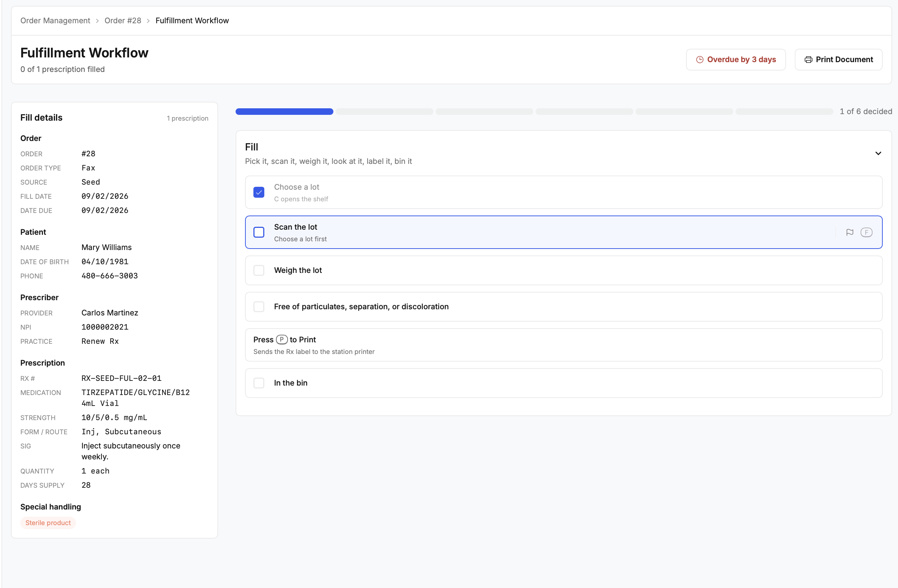
Task: Click the clock icon in Overdue badge
Action: [x=699, y=60]
